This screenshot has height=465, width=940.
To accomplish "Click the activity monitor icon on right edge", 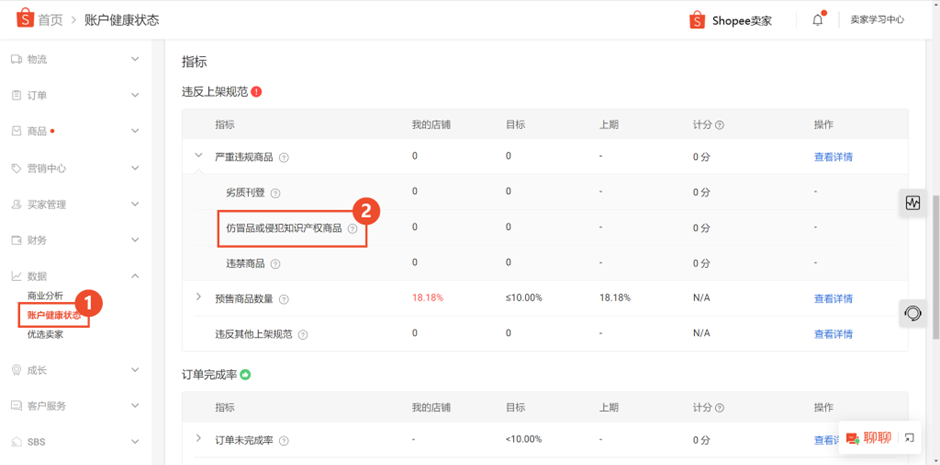I will click(x=912, y=203).
